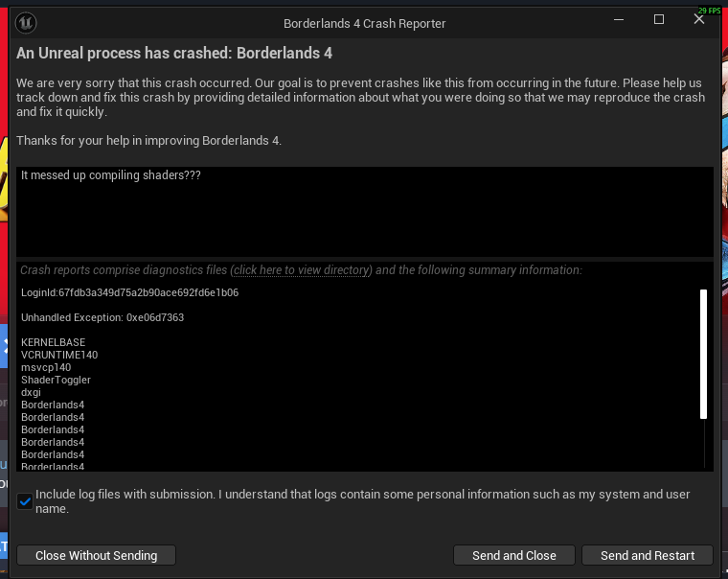Close the Crash Reporter with X icon
This screenshot has height=579, width=728.
click(698, 19)
